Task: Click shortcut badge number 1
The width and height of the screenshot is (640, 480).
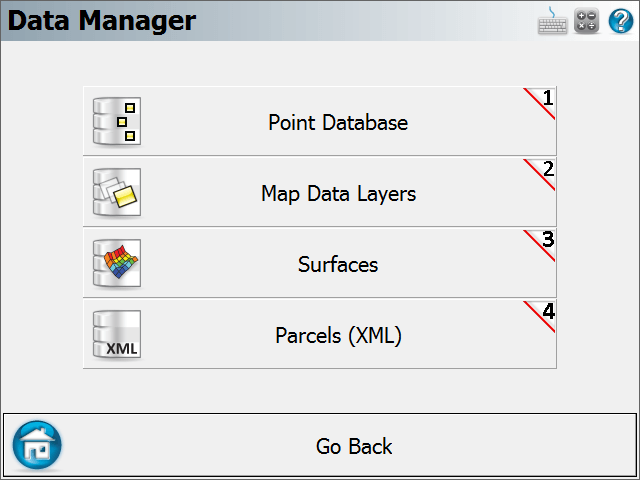Action: click(548, 98)
